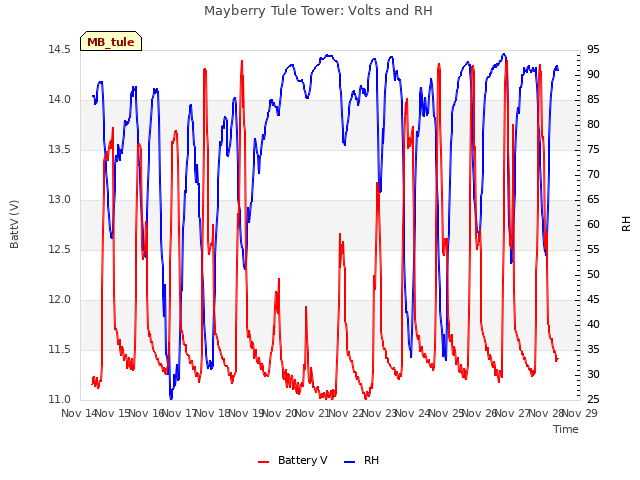Viewport: 640px width, 480px height.
Task: Click the Nov 26 date label
Action: (x=480, y=413)
